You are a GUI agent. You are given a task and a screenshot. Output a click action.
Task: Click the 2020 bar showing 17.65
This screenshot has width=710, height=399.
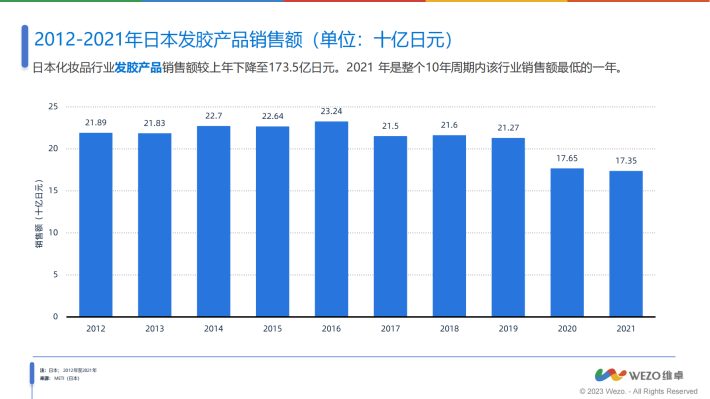pos(567,242)
